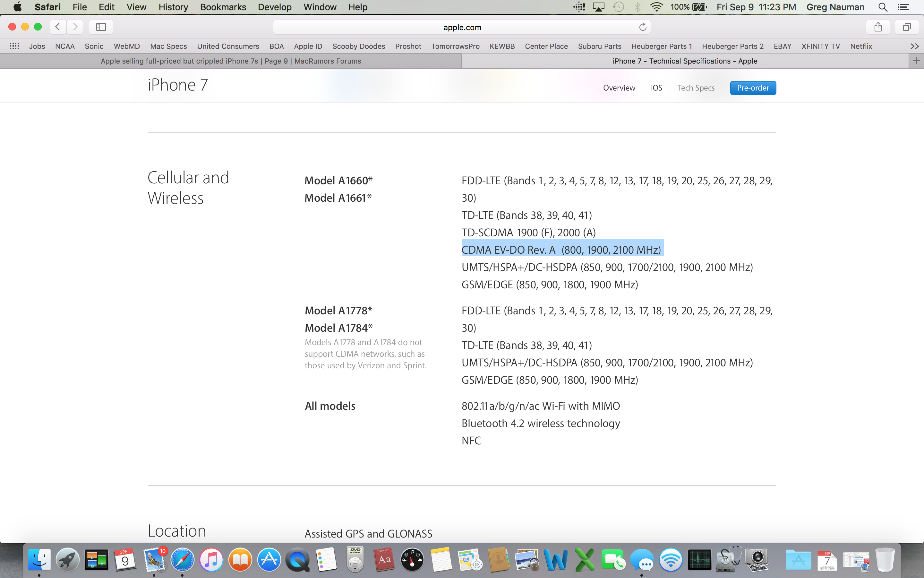The height and width of the screenshot is (578, 924).
Task: Open the Develop menu
Action: pos(275,7)
